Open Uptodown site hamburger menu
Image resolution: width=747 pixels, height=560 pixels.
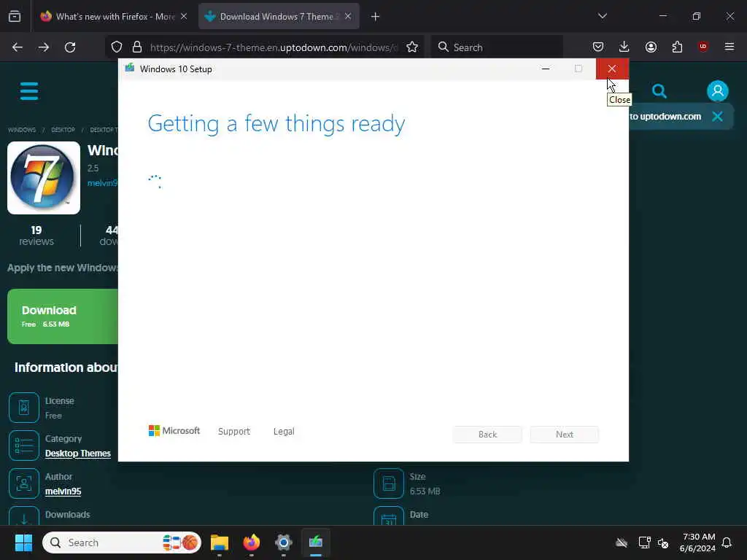tap(29, 91)
